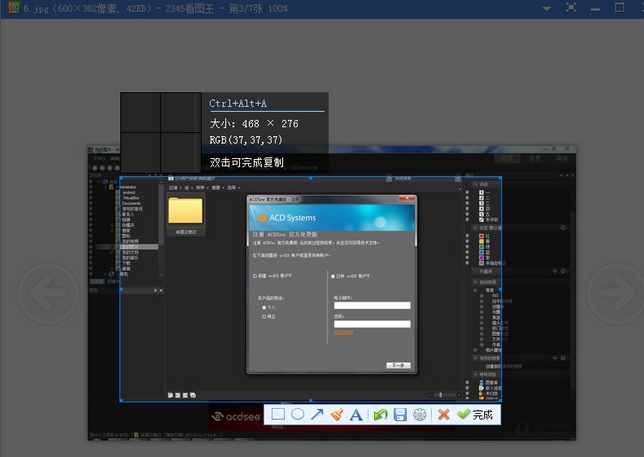The image size is (644, 457).
Task: Select the 个人 radio button
Action: tap(264, 307)
